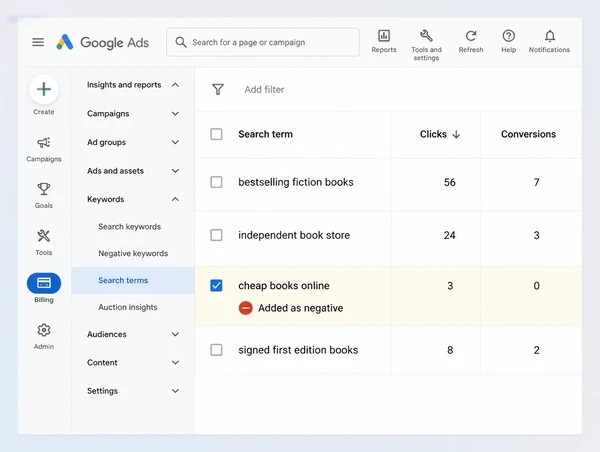Click Add filter
The image size is (600, 452).
point(264,90)
